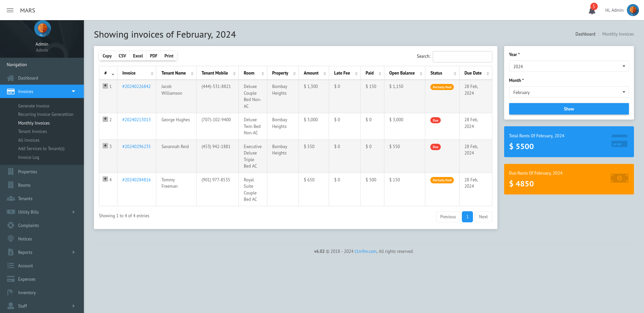Export the table using Excel button
This screenshot has width=644, height=313.
click(138, 56)
